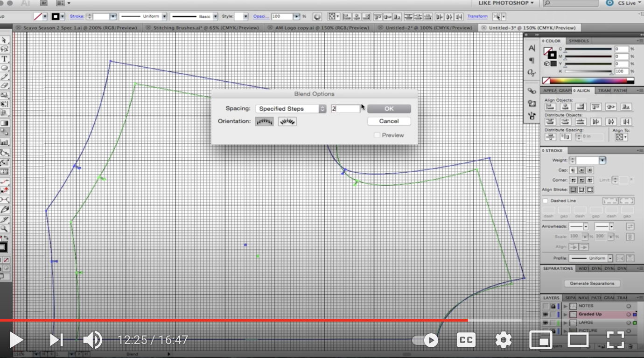Image resolution: width=644 pixels, height=358 pixels.
Task: Switch to the Symbols panel tab
Action: [x=579, y=41]
